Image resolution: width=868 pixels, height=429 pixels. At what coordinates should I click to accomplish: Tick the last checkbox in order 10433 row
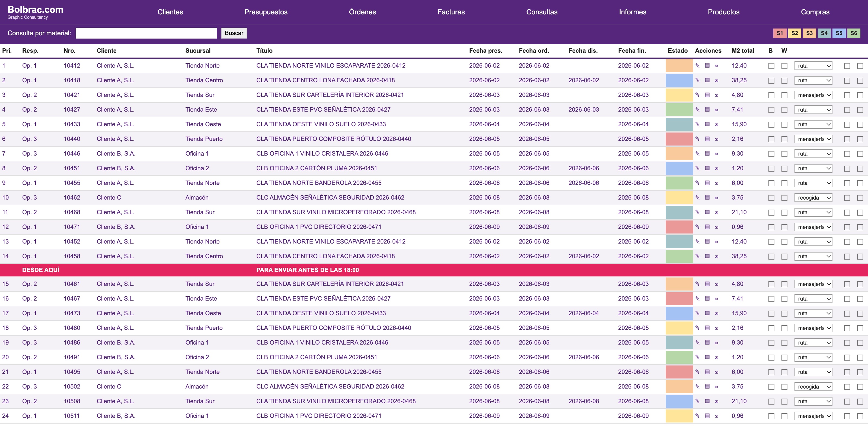(x=860, y=124)
